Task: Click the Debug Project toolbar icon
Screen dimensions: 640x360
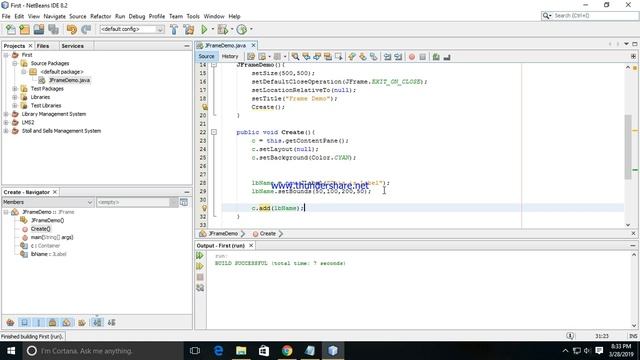Action: tap(222, 29)
